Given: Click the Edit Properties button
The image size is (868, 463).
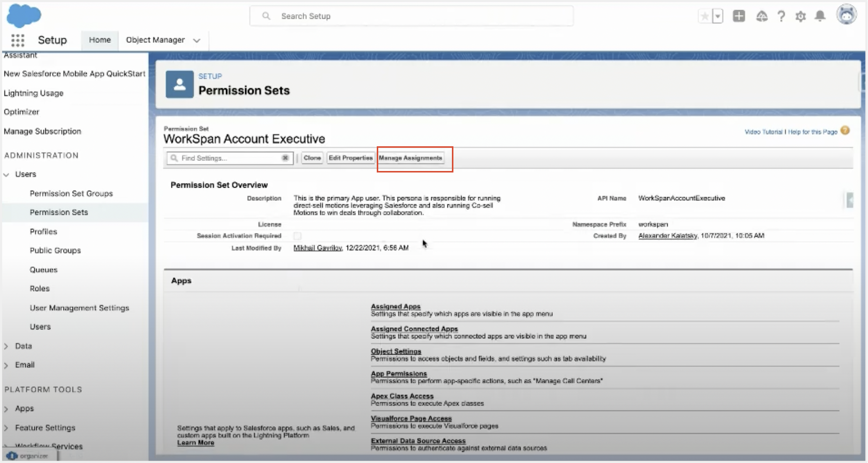Looking at the screenshot, I should [x=351, y=158].
